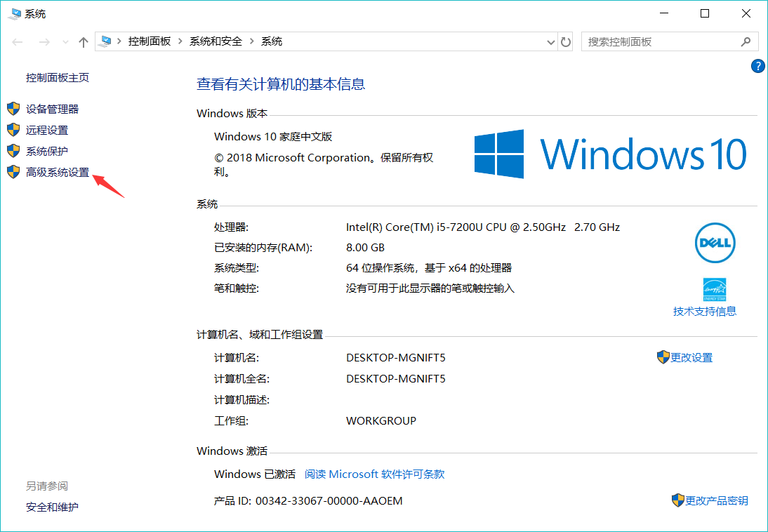The width and height of the screenshot is (768, 532).
Task: Open 远程设置 link
Action: tap(47, 131)
